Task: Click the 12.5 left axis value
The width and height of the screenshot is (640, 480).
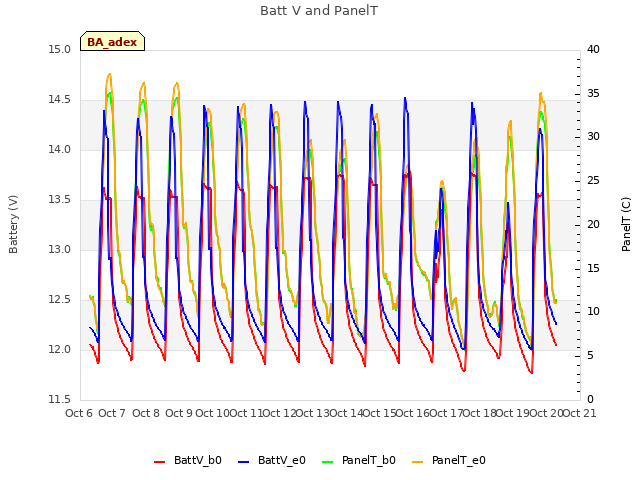Action: point(60,300)
